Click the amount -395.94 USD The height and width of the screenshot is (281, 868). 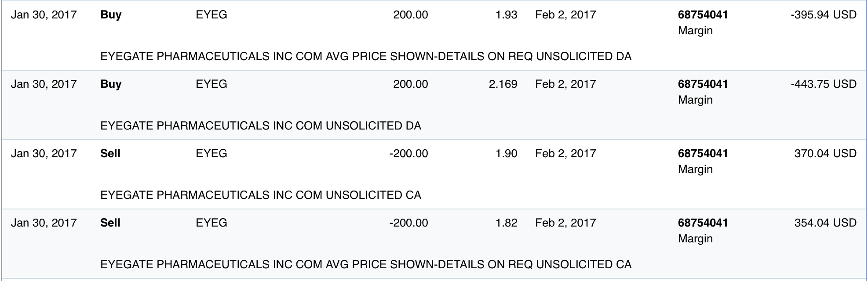tap(823, 15)
